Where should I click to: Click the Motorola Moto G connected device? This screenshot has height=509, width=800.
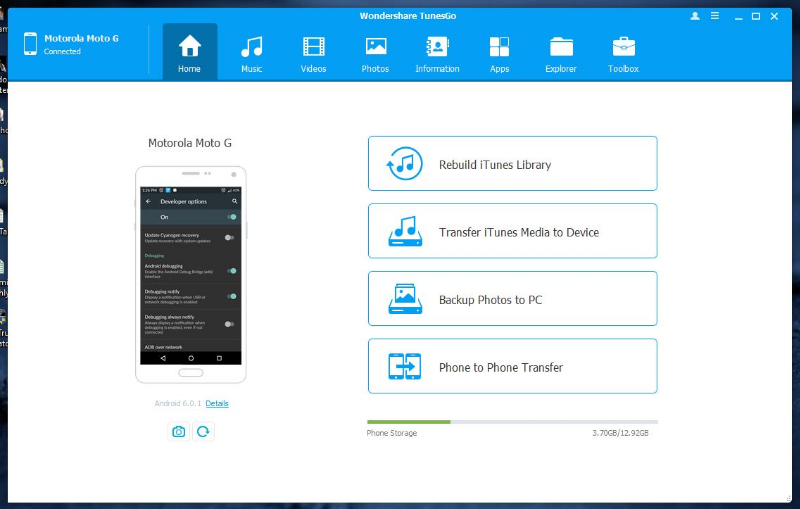(80, 44)
